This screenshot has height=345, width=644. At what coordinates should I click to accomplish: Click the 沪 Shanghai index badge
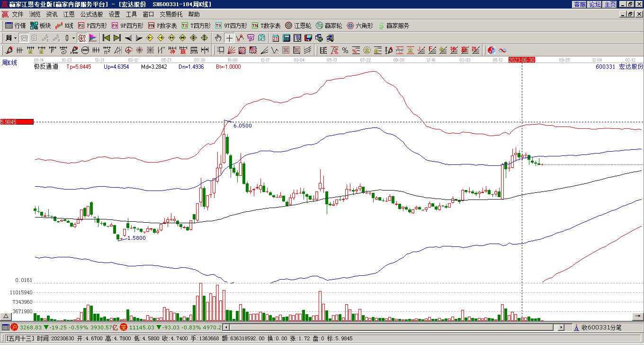14,327
